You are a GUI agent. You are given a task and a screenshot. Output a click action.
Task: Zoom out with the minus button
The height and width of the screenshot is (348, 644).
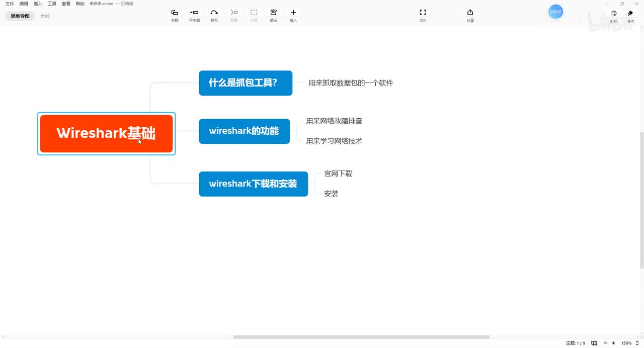pos(605,343)
